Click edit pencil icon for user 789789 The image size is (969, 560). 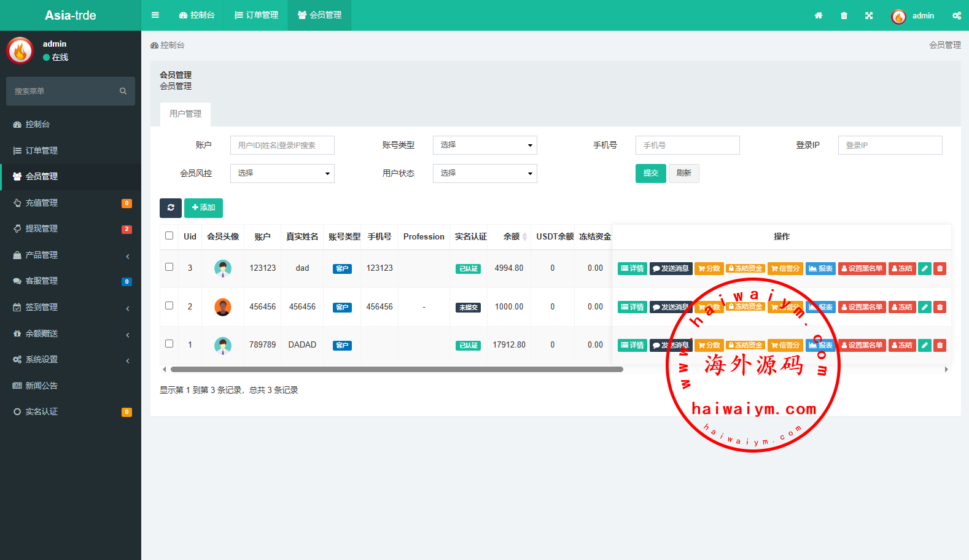(x=925, y=345)
